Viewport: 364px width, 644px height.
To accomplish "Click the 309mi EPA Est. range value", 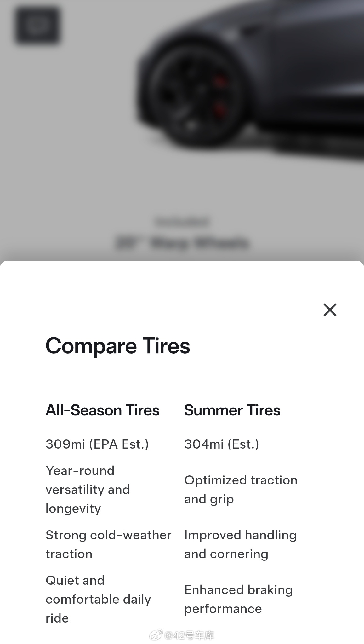I will point(98,444).
